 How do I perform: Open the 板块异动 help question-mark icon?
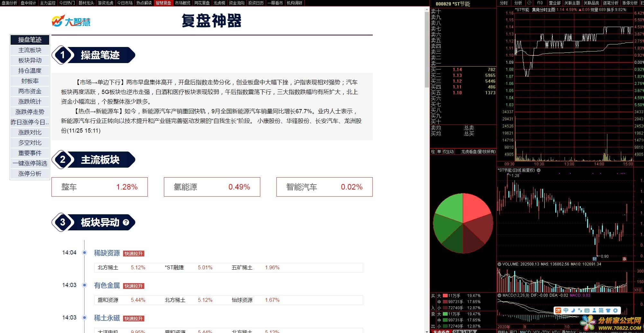(126, 222)
